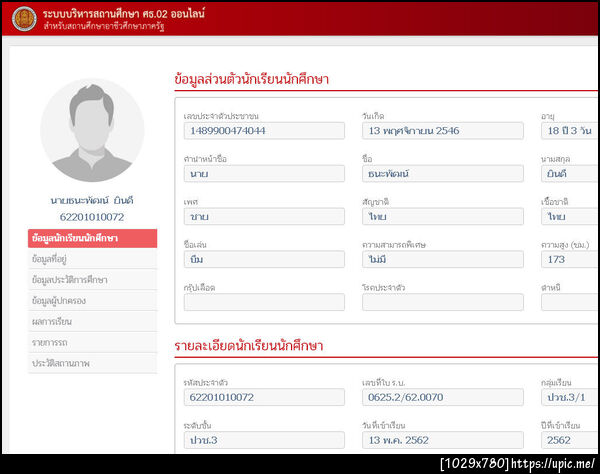The width and height of the screenshot is (600, 474).
Task: Open ประวัติสถานภาพ menu item
Action: (x=92, y=363)
